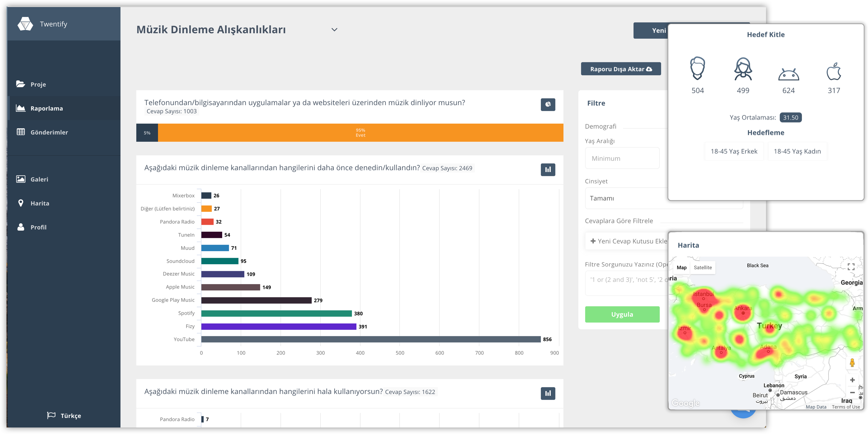This screenshot has height=434, width=868.
Task: Select the Raporlama chart icon
Action: [x=21, y=108]
